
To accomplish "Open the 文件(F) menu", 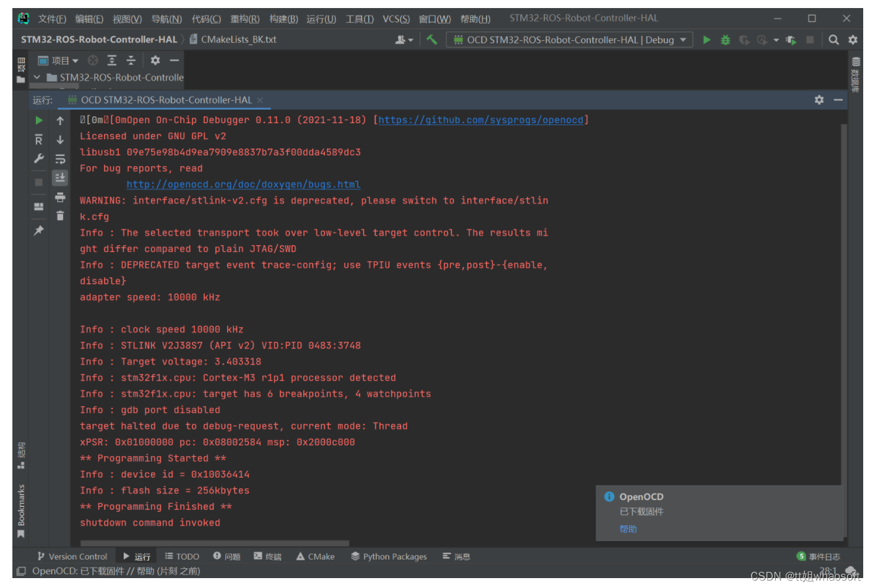I will coord(52,19).
